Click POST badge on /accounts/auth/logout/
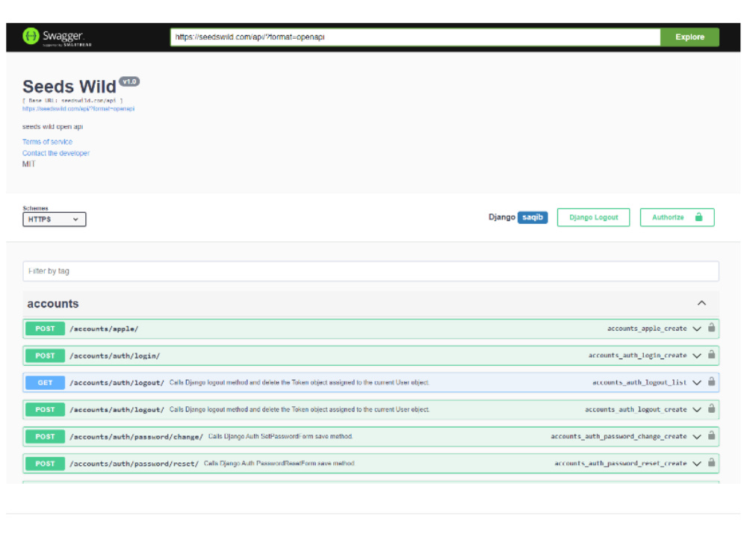 (x=46, y=410)
